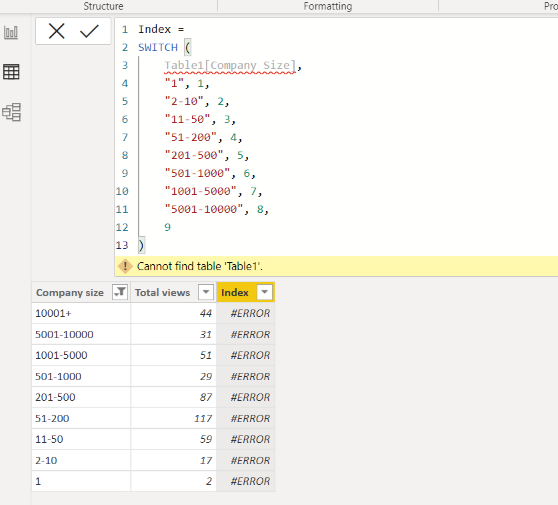The height and width of the screenshot is (505, 558).
Task: Select the 51-200 company size cell
Action: pos(81,418)
